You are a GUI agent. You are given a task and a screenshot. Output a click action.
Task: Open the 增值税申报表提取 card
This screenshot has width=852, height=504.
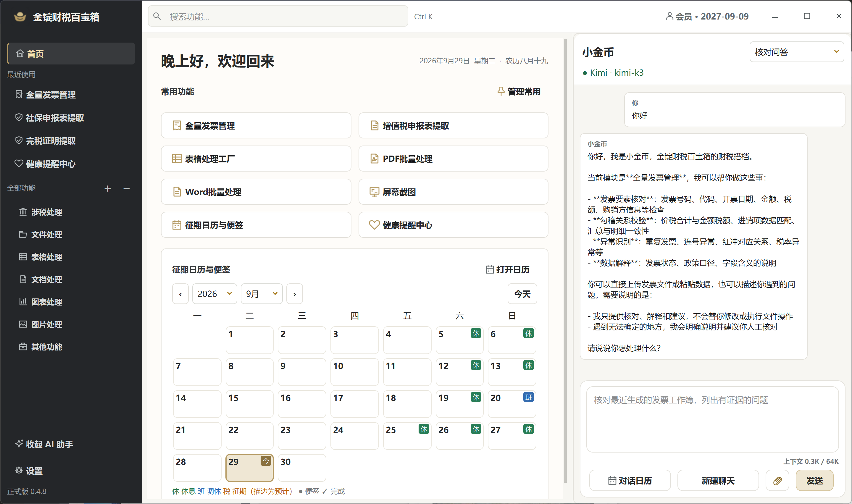click(453, 126)
